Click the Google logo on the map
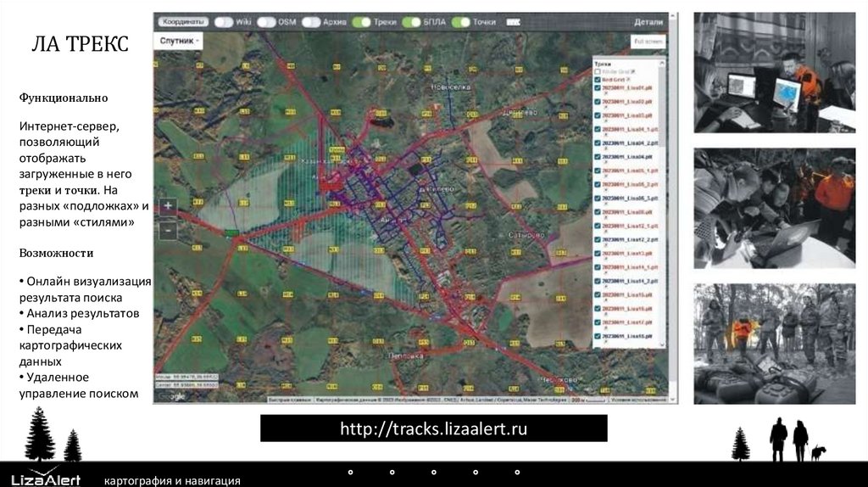Viewport: 868px width, 487px height. pos(171,396)
